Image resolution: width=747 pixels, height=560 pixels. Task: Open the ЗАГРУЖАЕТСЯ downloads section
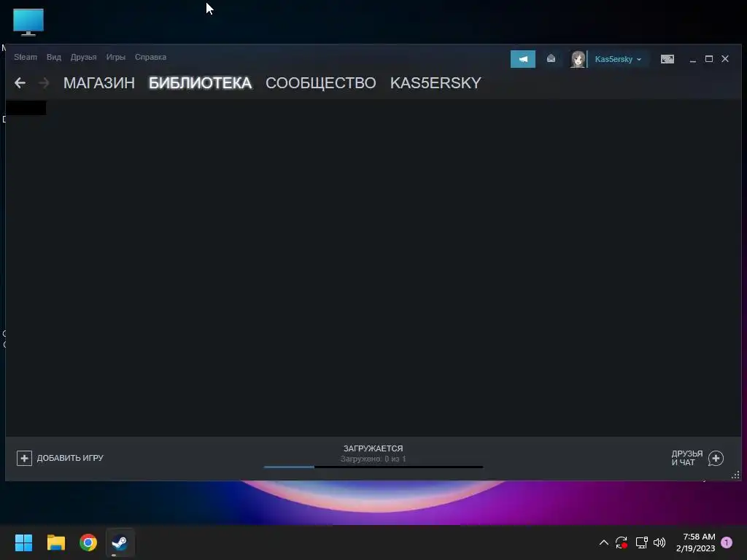click(x=373, y=448)
